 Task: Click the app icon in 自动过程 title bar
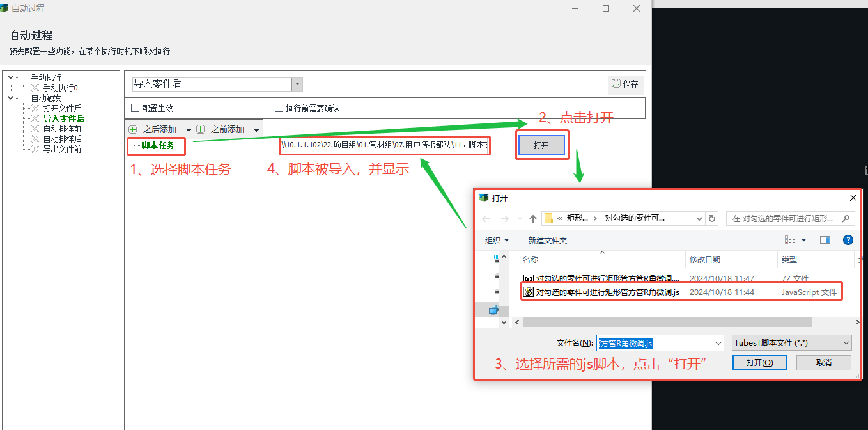tap(5, 8)
